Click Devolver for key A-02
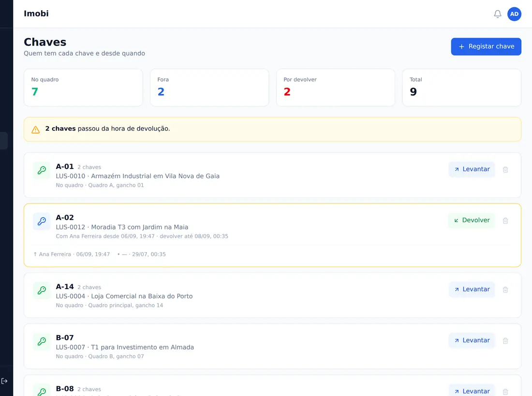This screenshot has width=532, height=396. [x=471, y=220]
